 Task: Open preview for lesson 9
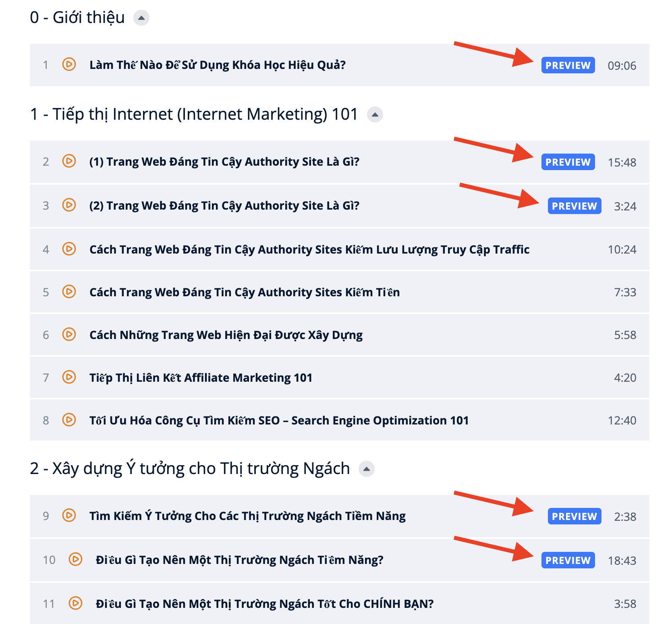pyautogui.click(x=574, y=516)
